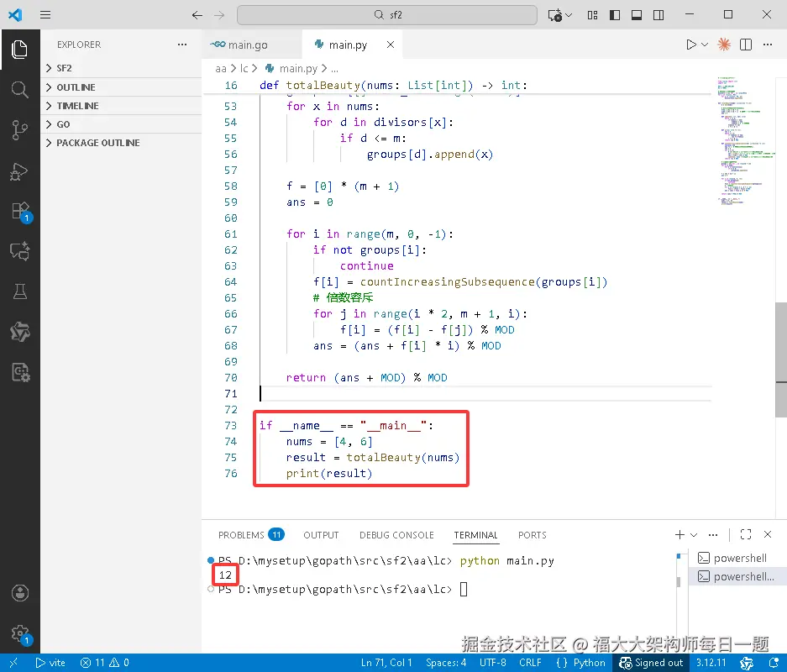
Task: Expand the OUTLINE section
Action: (x=120, y=87)
